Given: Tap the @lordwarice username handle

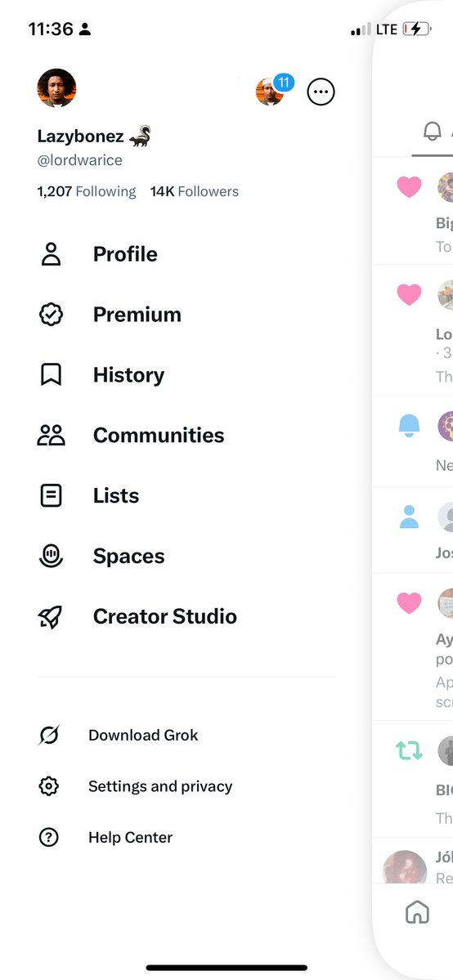Looking at the screenshot, I should [79, 160].
